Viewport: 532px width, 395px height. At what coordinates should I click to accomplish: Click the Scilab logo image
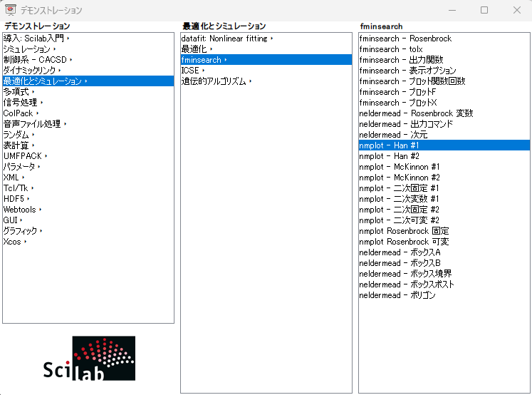[x=89, y=359]
